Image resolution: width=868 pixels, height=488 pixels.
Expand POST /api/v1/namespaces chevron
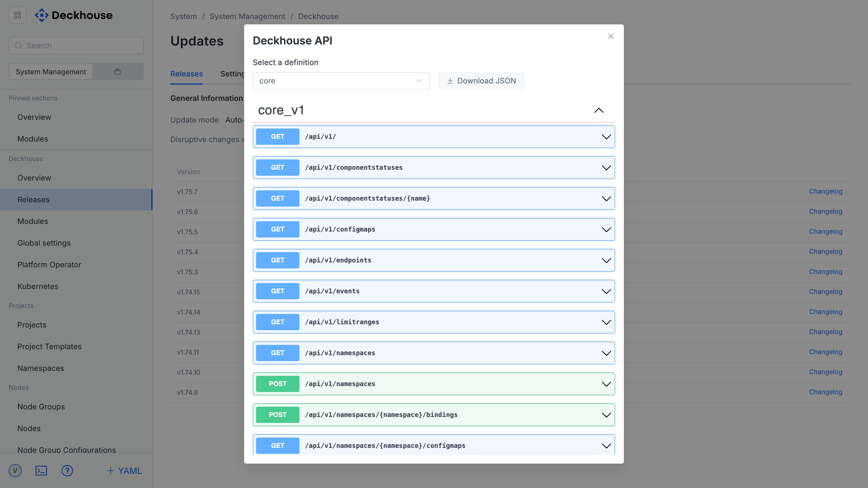click(606, 384)
